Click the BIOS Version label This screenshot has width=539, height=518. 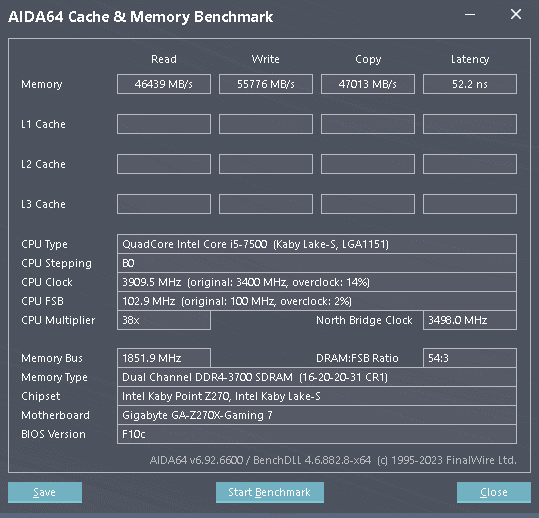click(x=53, y=434)
